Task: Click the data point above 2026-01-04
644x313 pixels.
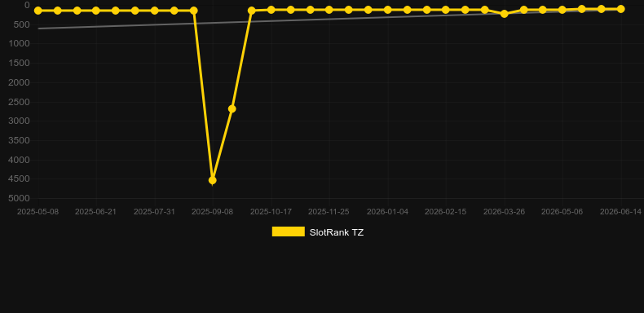Action: (x=387, y=10)
